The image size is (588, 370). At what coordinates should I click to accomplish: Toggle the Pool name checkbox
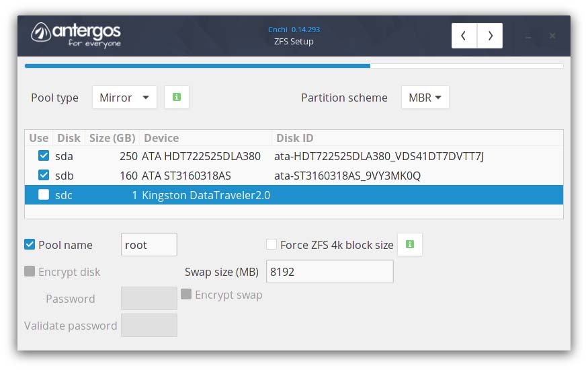pyautogui.click(x=30, y=245)
